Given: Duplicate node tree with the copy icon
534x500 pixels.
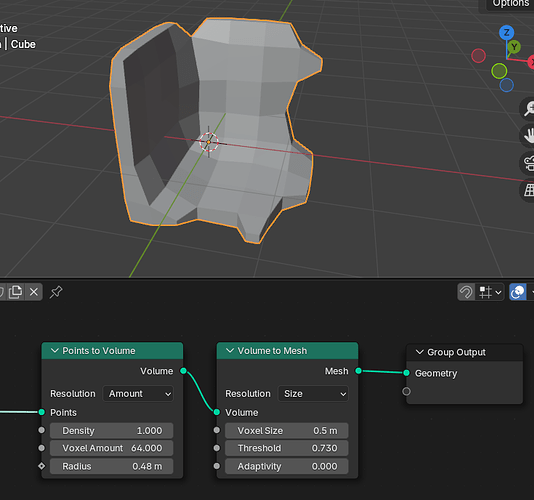Looking at the screenshot, I should point(15,292).
